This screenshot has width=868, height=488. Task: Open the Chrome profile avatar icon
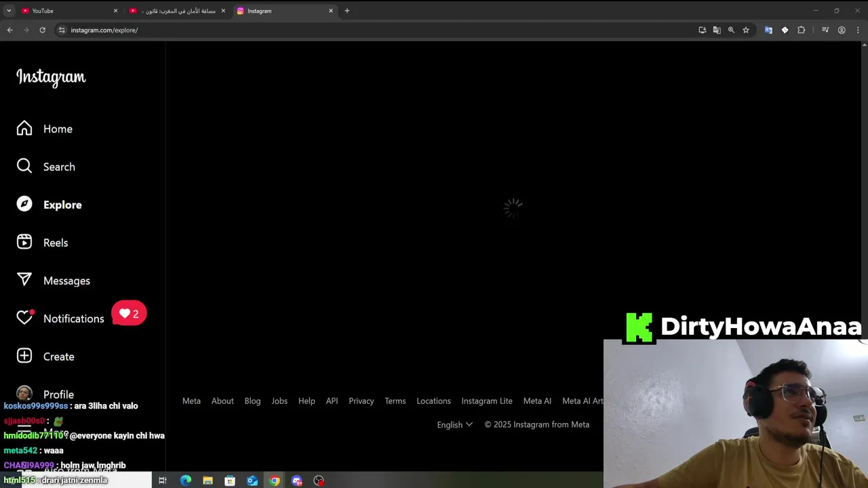click(842, 30)
